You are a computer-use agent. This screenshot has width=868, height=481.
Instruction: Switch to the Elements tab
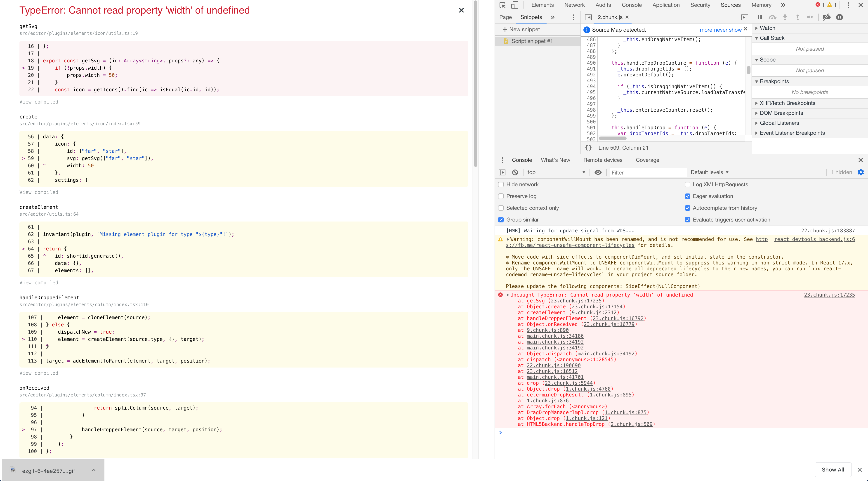(x=542, y=5)
